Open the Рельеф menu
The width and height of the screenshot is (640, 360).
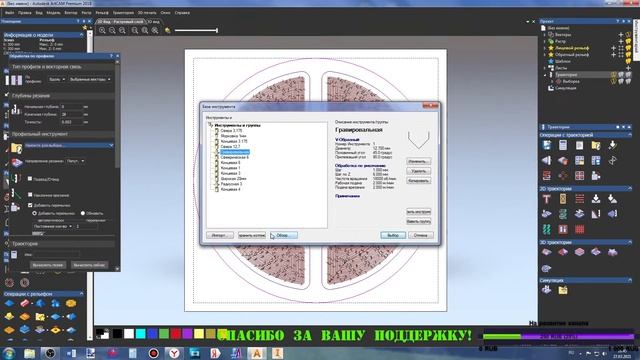[x=102, y=13]
